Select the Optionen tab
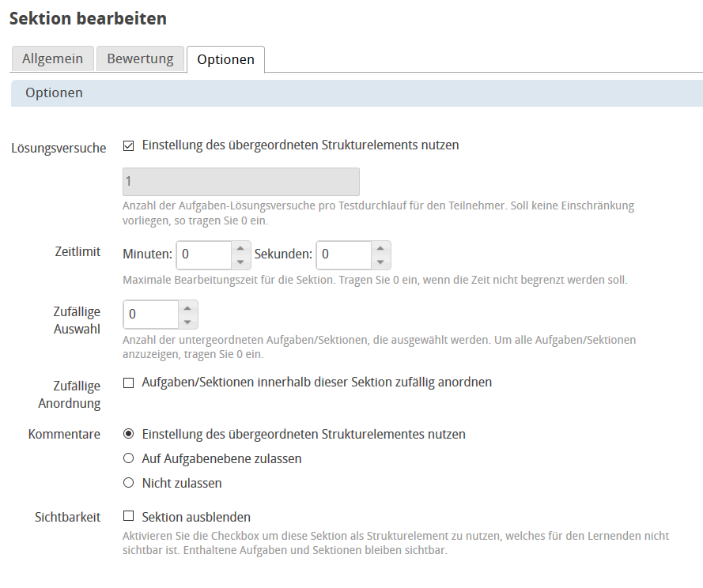Viewport: 703px width, 588px height. point(225,60)
